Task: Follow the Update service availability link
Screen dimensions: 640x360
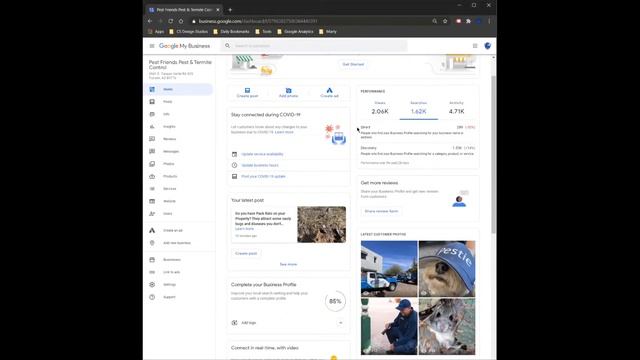Action: click(262, 154)
